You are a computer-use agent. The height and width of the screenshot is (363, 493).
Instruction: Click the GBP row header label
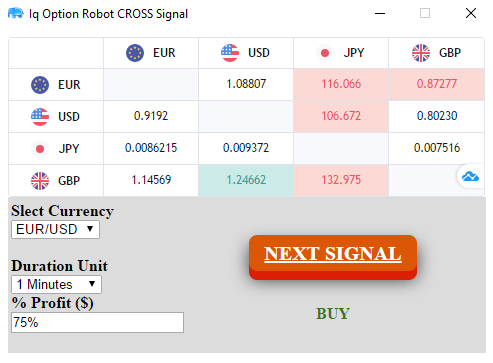tap(69, 181)
